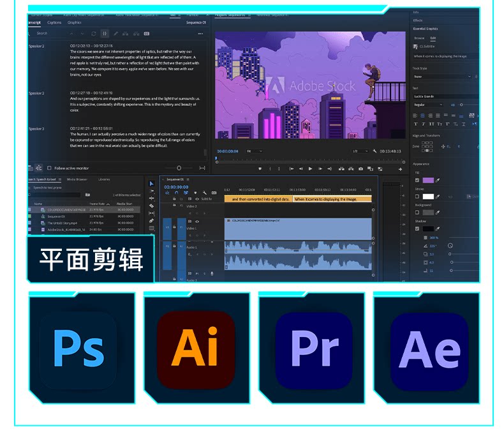This screenshot has height=436, width=504.
Task: Click the Photoshop Ps app icon
Action: pos(78,350)
